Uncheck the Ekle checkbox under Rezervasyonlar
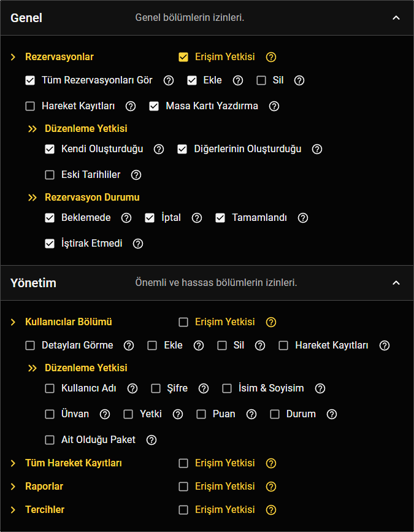This screenshot has height=532, width=414. (x=191, y=80)
